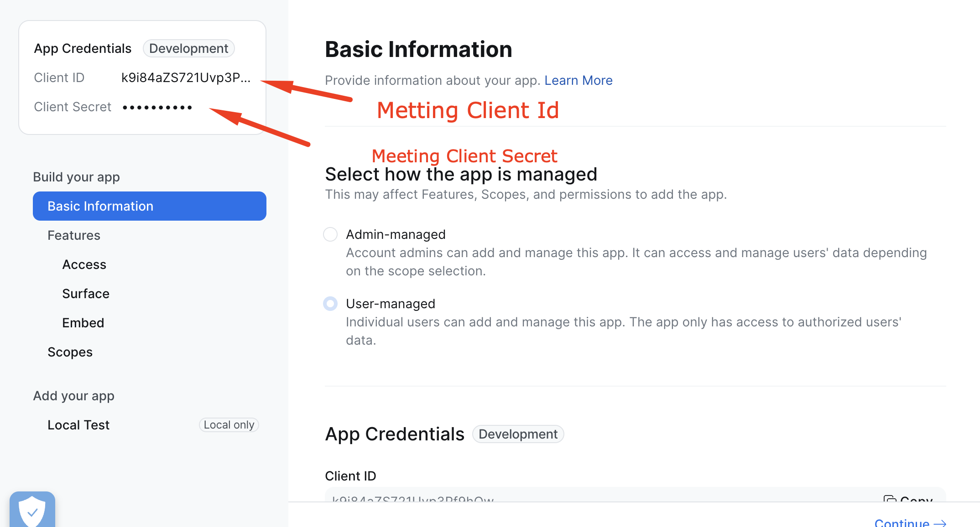
Task: Click the Development badge beside App Credentials heading
Action: coord(518,434)
